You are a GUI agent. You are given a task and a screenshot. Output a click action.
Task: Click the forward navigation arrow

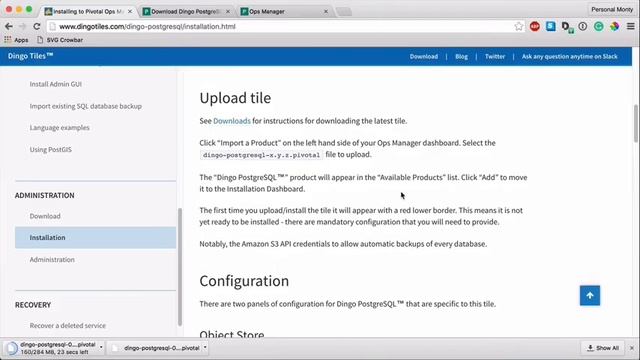click(x=22, y=27)
